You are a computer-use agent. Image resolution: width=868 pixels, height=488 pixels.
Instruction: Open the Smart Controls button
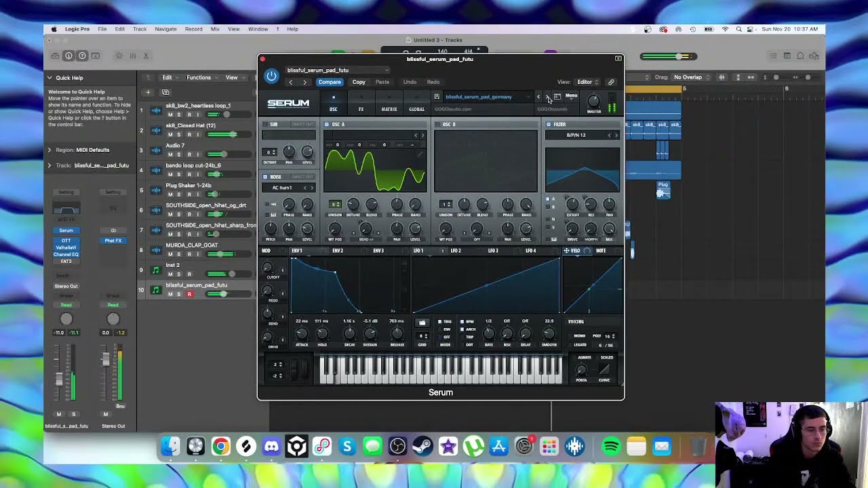point(119,56)
